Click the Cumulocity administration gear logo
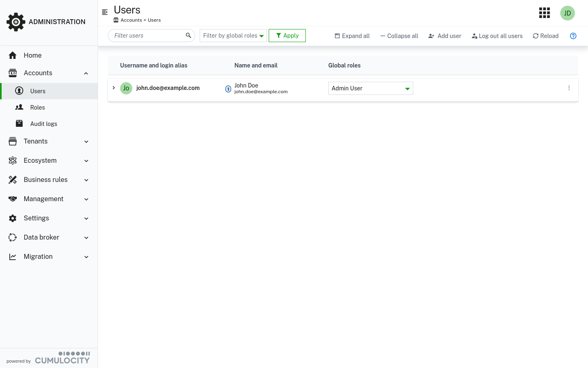 pyautogui.click(x=16, y=22)
